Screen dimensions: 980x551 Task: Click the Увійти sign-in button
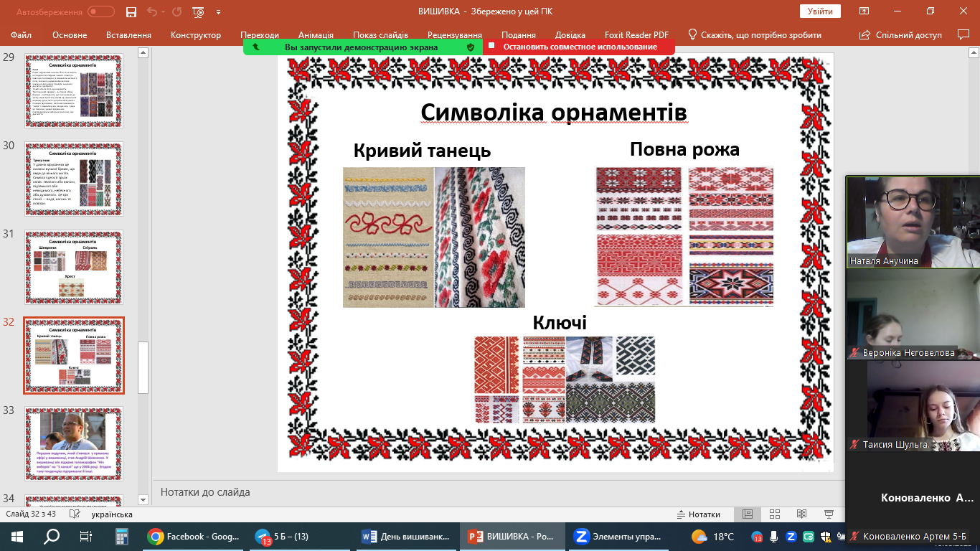pos(820,11)
